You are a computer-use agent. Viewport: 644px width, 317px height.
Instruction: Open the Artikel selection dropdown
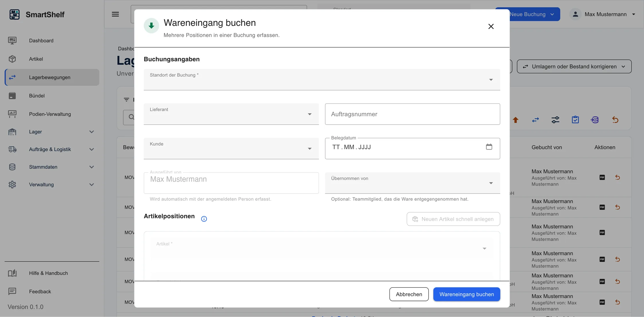coord(322,248)
